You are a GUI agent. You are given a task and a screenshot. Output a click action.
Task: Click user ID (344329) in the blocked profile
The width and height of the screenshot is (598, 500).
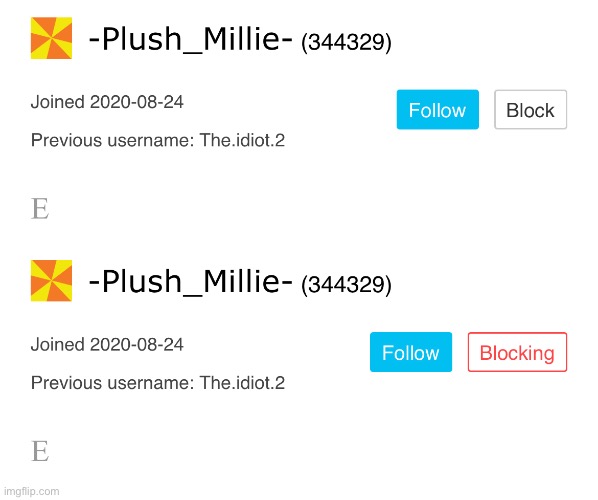click(346, 285)
